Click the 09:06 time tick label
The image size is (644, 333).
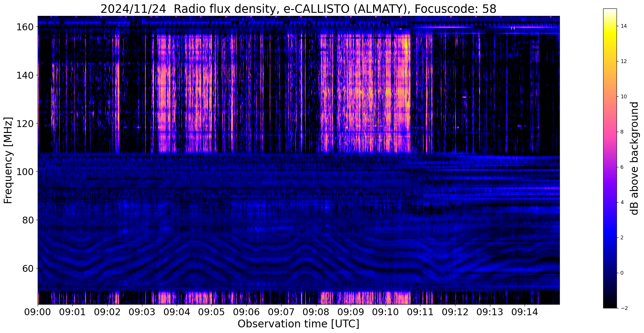247,312
